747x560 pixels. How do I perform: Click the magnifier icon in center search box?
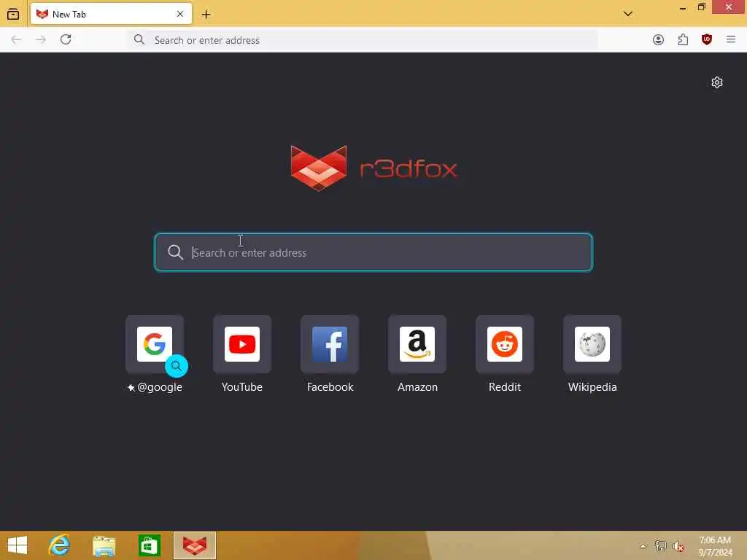175,252
